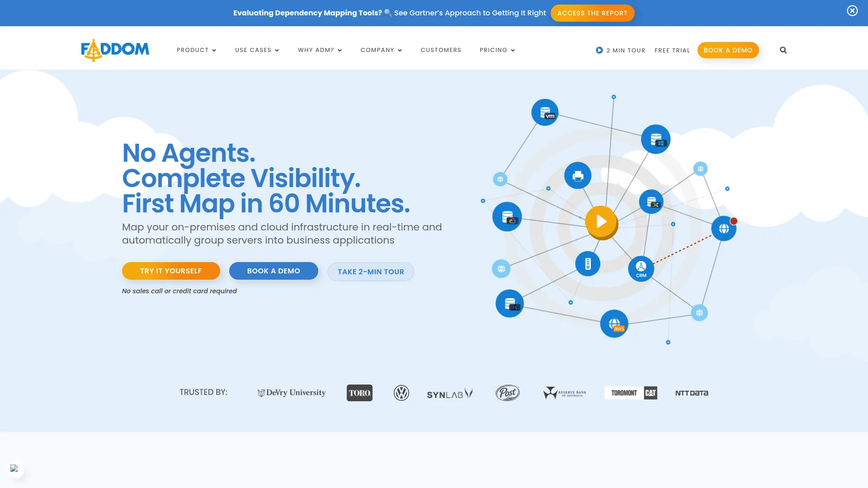Expand the Use Cases menu

257,50
